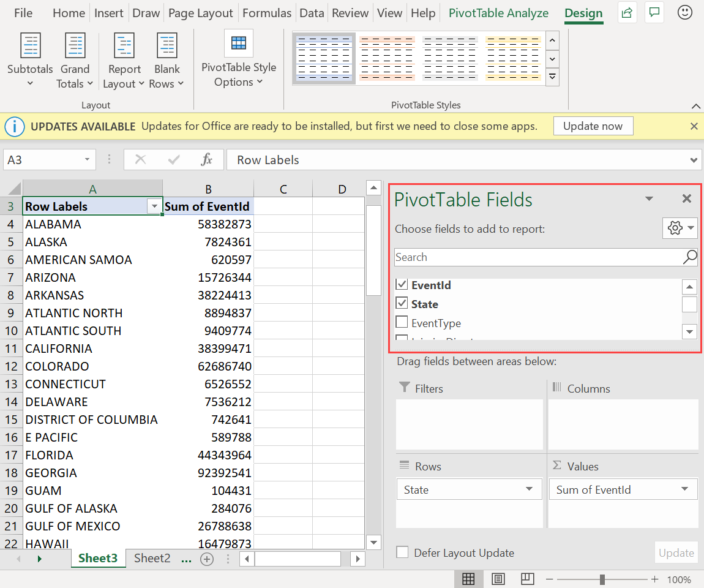704x588 pixels.
Task: Open the Sum of EventId dropdown in Values
Action: coord(685,489)
